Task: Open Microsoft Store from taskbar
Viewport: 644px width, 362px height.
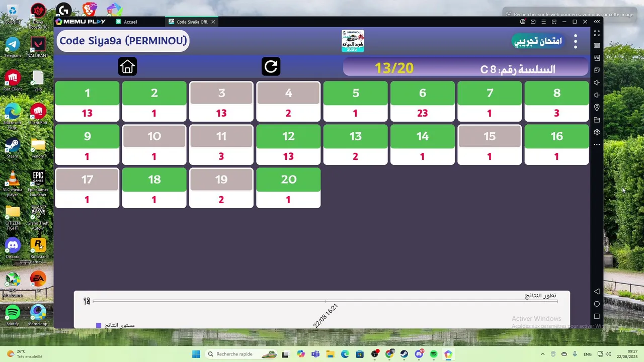Action: (x=360, y=354)
